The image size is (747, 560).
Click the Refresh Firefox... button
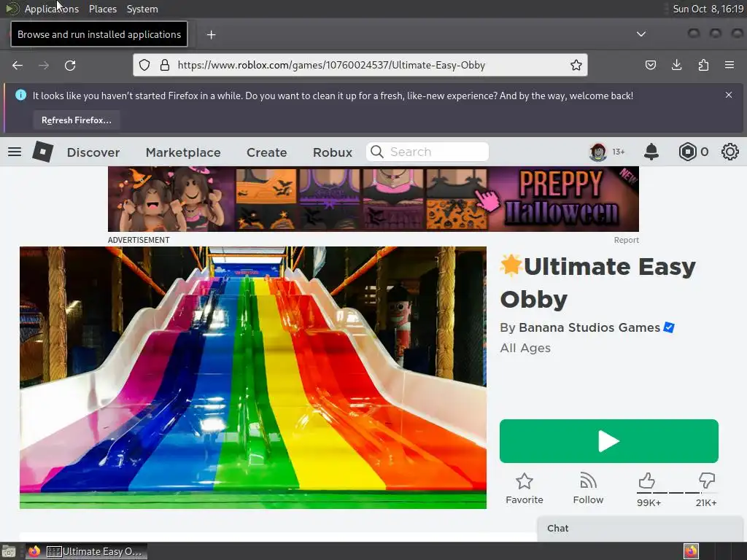click(76, 120)
